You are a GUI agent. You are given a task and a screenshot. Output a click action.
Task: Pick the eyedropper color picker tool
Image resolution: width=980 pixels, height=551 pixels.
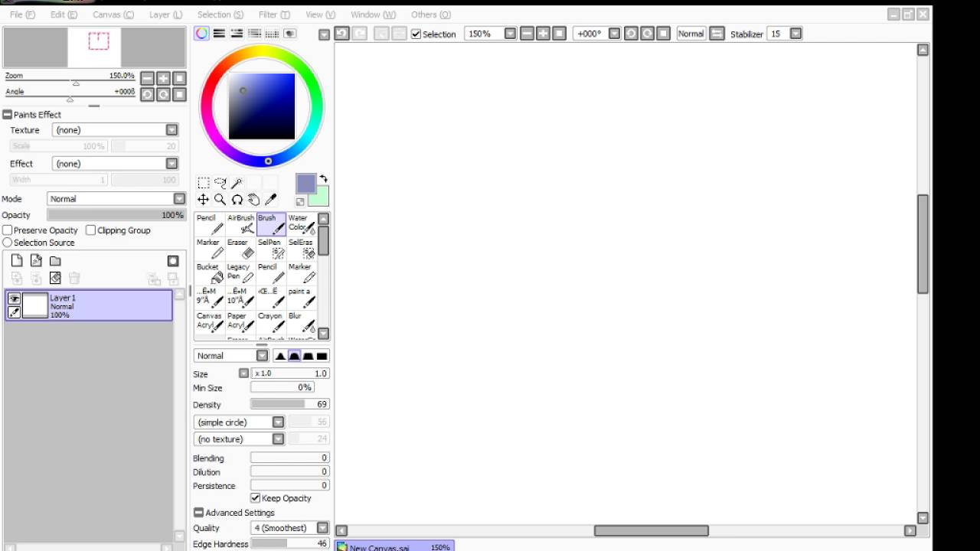coord(270,200)
